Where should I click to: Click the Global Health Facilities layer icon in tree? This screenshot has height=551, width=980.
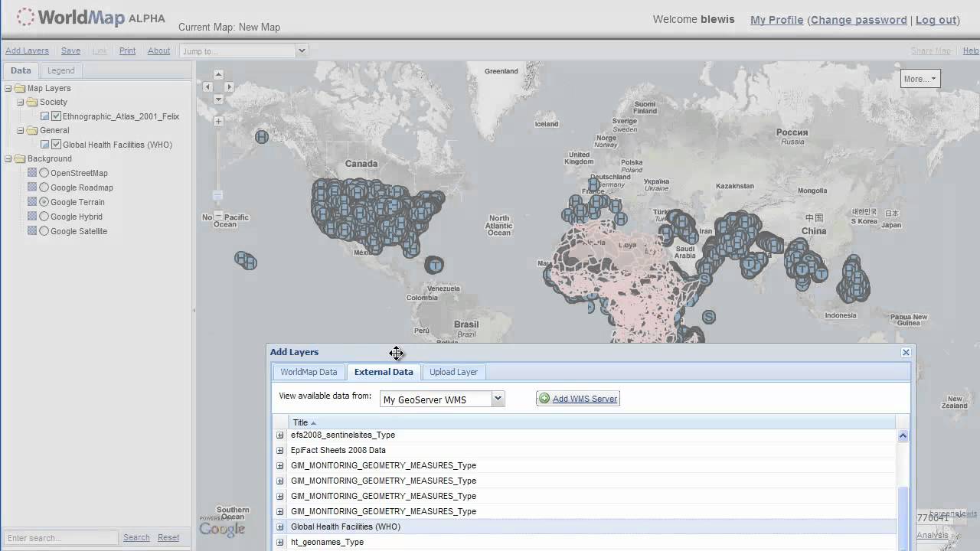(x=44, y=145)
